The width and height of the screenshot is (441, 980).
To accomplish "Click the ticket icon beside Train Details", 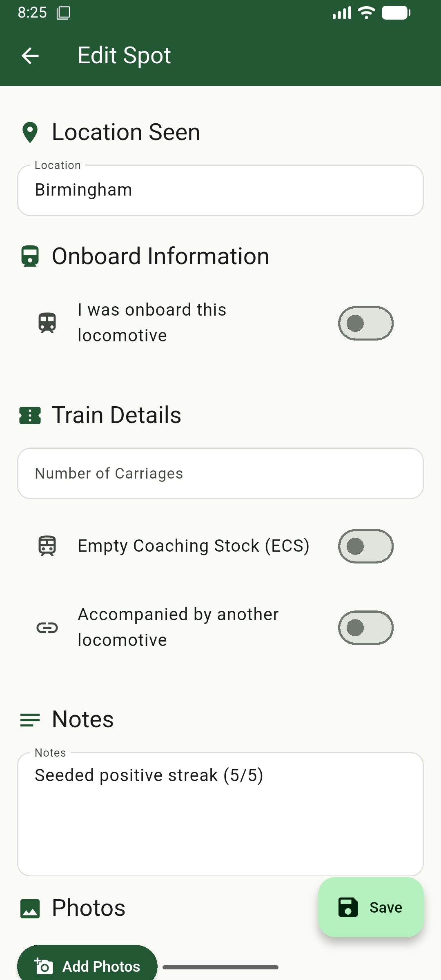I will 30,416.
